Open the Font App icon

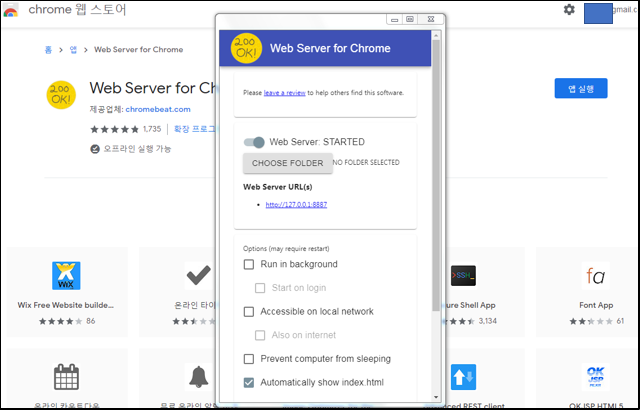(596, 276)
